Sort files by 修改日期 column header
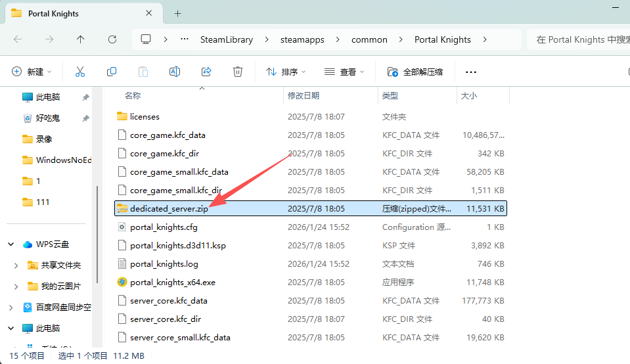Image resolution: width=630 pixels, height=364 pixels. pos(304,95)
